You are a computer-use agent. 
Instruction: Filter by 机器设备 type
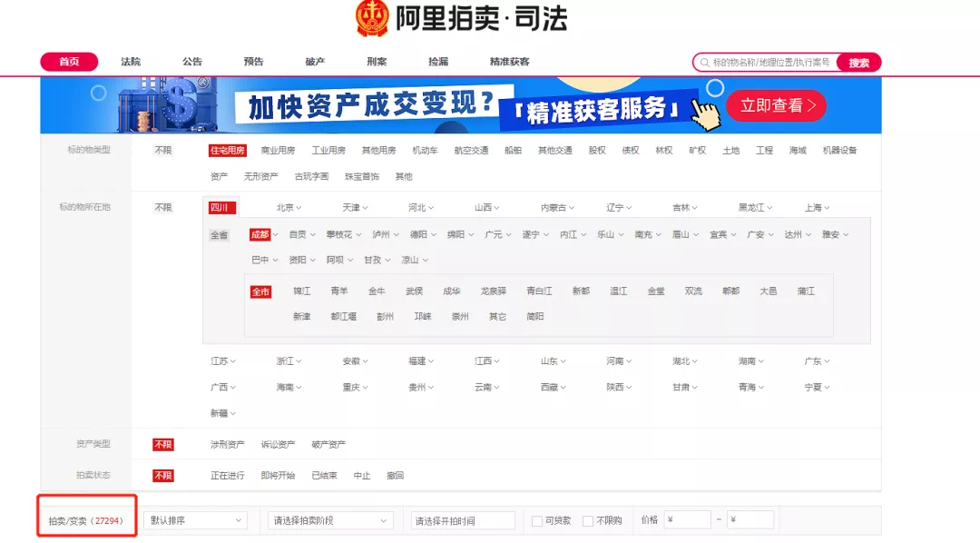tap(839, 151)
